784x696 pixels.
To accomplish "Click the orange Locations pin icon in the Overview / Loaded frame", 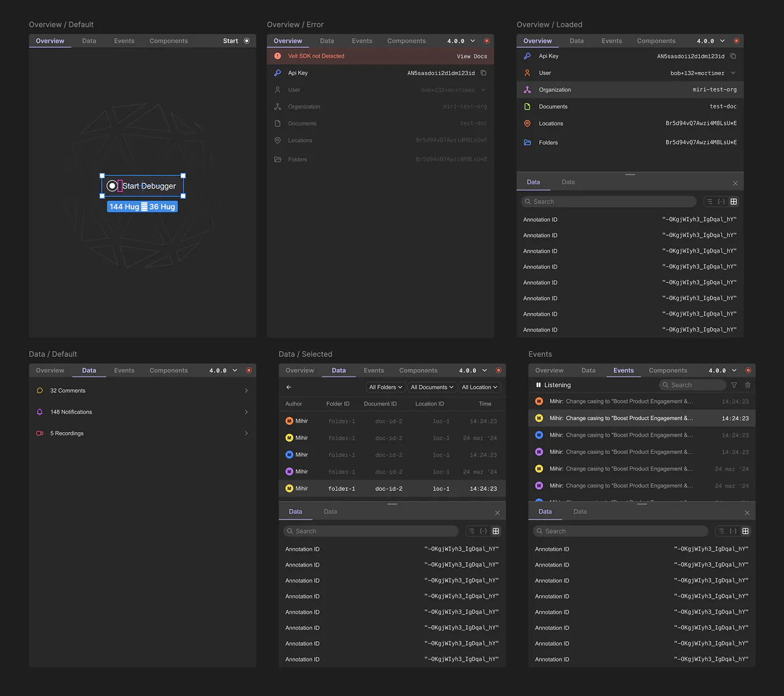I will coord(527,124).
